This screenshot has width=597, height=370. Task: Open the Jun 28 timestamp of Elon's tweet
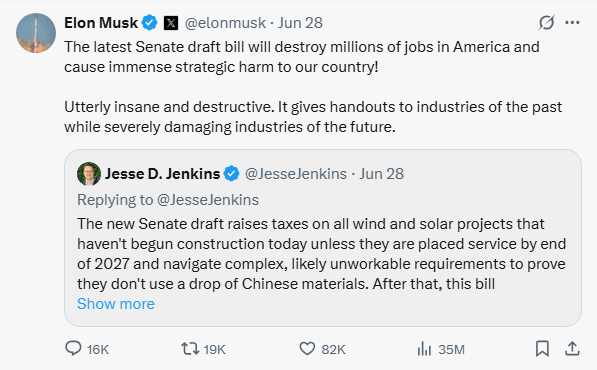coord(300,23)
